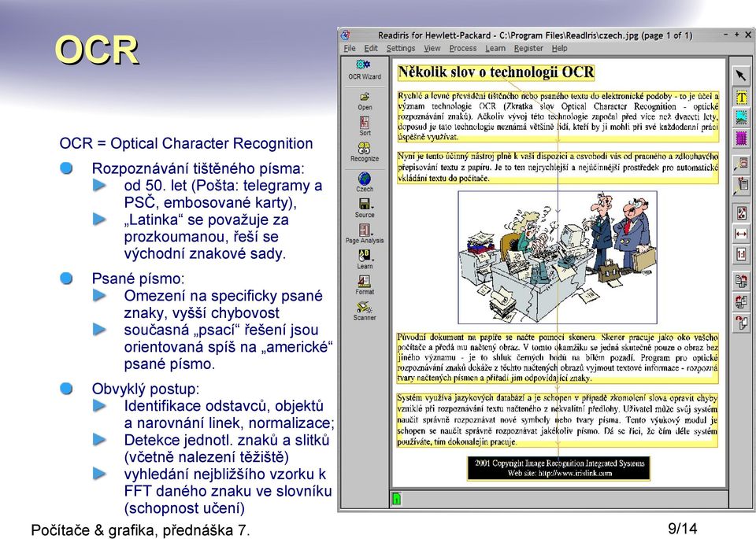Select the purple table zone tool
Viewport: 756px width, 539px height.
pyautogui.click(x=741, y=138)
